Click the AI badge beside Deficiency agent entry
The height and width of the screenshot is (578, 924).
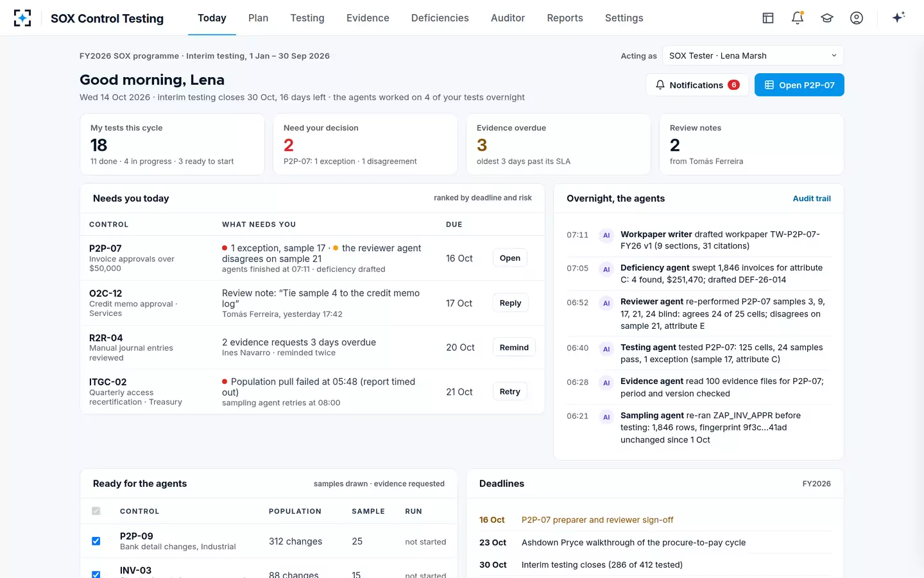tap(606, 269)
